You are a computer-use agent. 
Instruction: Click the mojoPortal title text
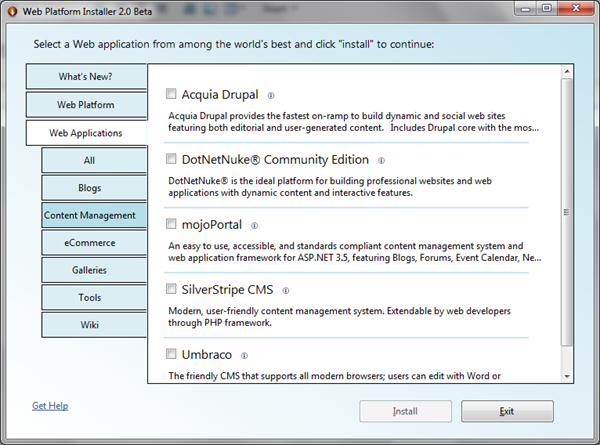click(x=212, y=225)
